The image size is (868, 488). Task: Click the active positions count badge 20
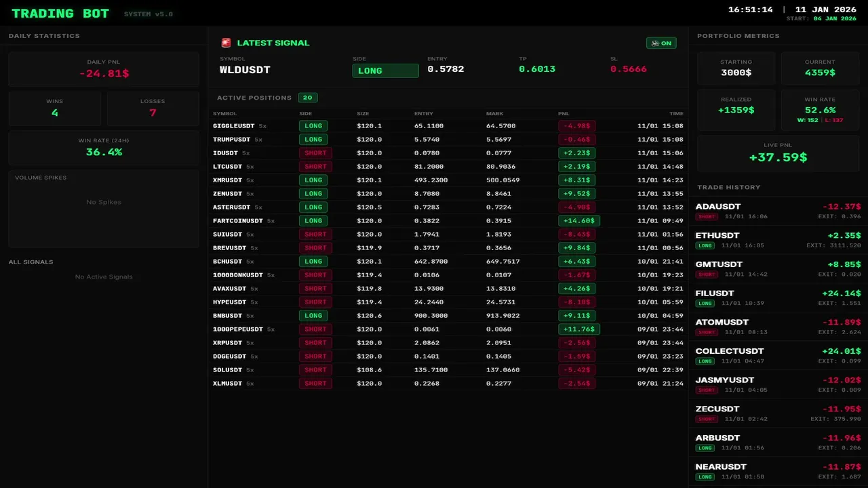[x=307, y=98]
